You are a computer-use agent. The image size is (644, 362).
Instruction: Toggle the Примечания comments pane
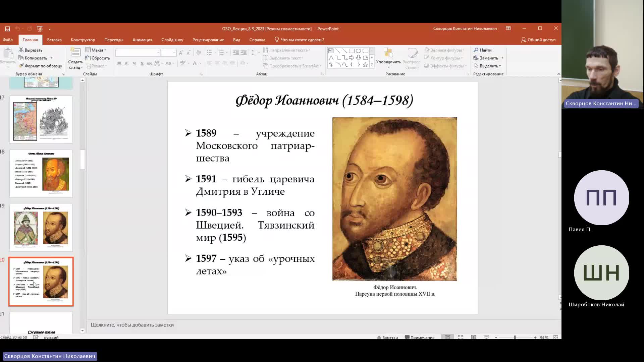click(420, 338)
